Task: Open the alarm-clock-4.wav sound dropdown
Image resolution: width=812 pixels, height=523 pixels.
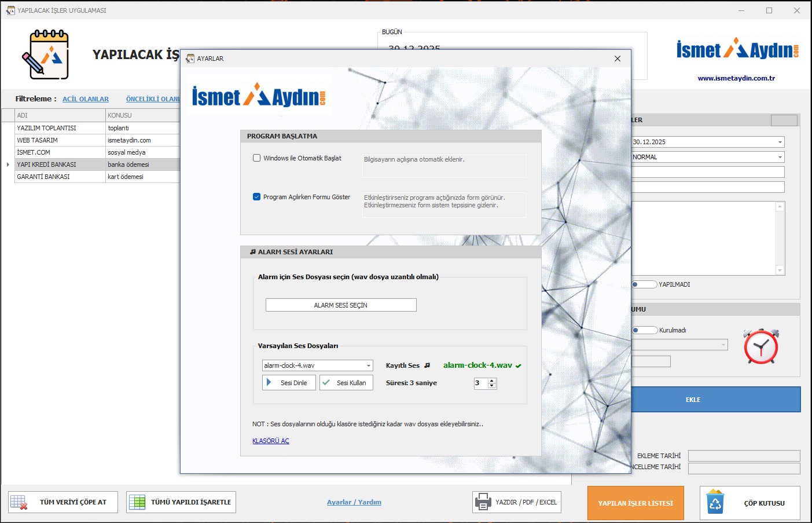Action: (369, 365)
